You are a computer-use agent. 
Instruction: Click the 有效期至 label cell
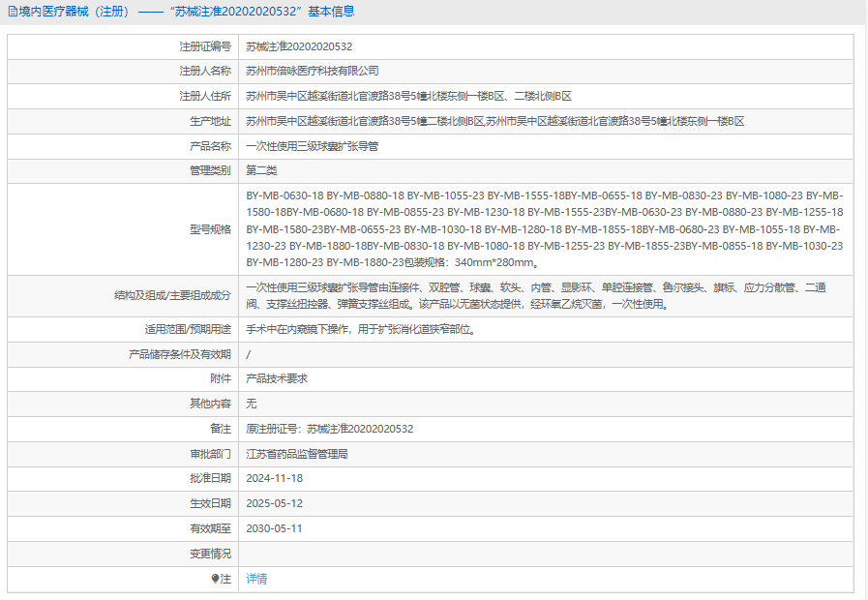123,529
